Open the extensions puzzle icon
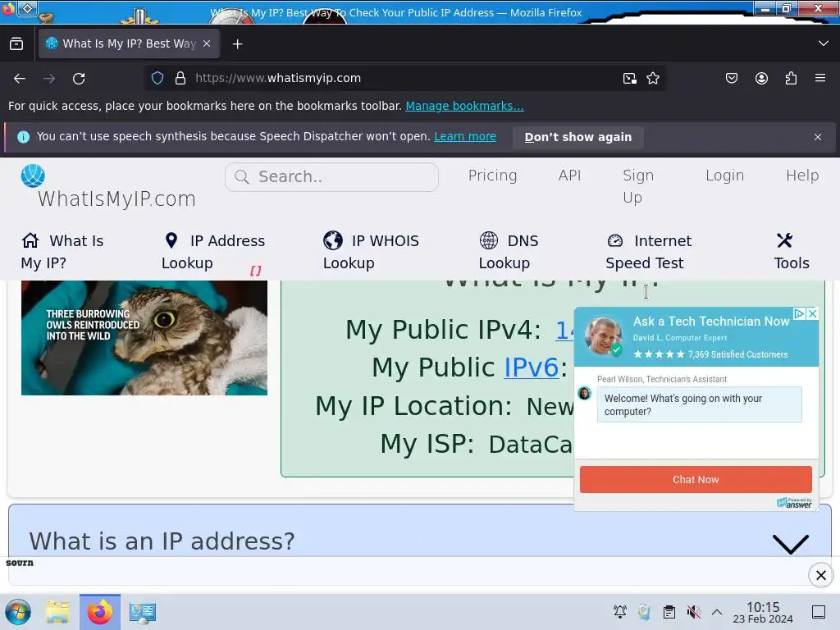This screenshot has width=840, height=630. [792, 78]
